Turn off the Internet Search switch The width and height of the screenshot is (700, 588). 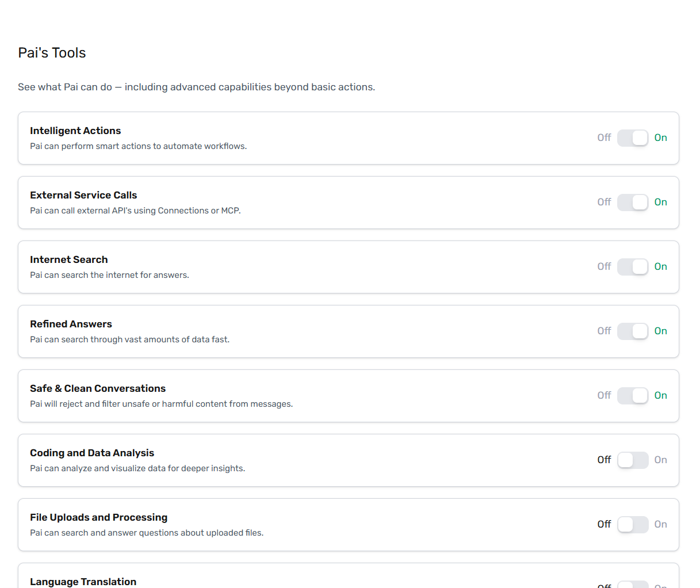(x=633, y=267)
